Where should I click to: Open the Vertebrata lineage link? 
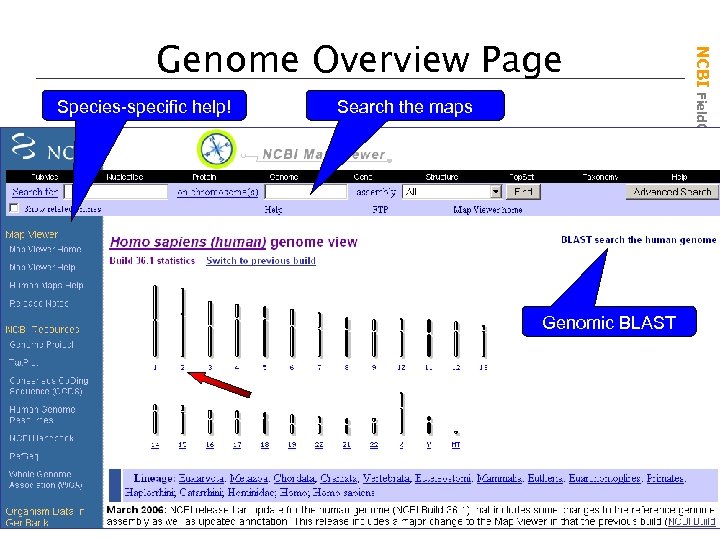pos(386,478)
